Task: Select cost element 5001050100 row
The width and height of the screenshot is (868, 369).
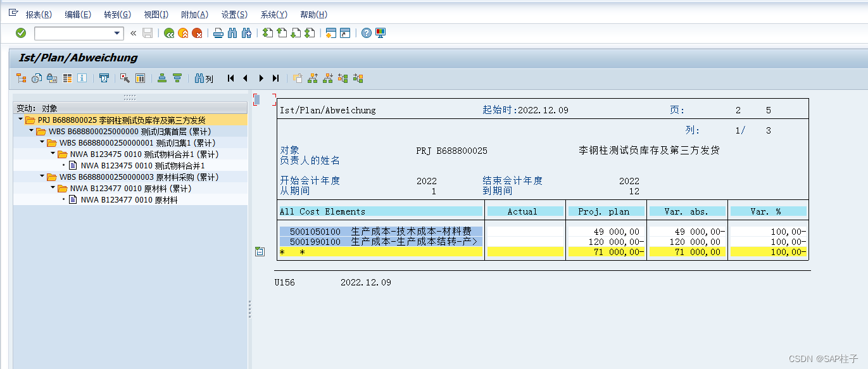Action: (381, 232)
